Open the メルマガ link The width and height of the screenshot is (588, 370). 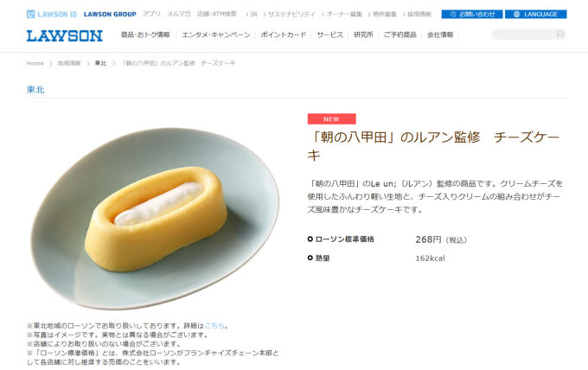coord(178,14)
